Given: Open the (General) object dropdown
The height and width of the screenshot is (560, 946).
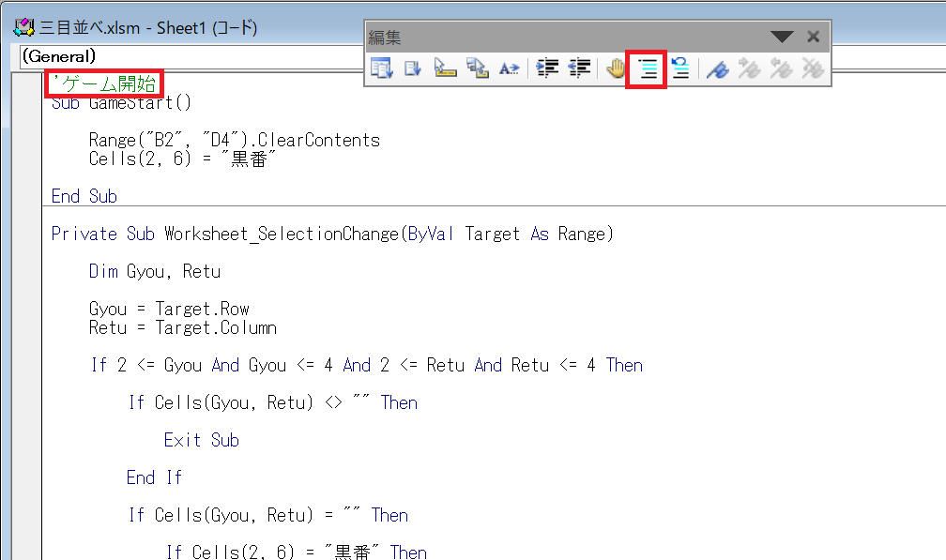Looking at the screenshot, I should pos(191,56).
